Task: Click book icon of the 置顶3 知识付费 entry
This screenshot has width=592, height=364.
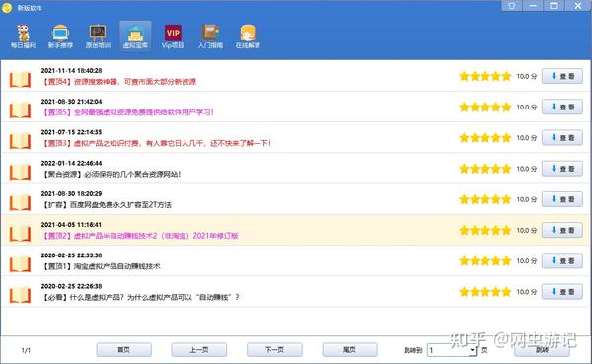Action: 20,141
